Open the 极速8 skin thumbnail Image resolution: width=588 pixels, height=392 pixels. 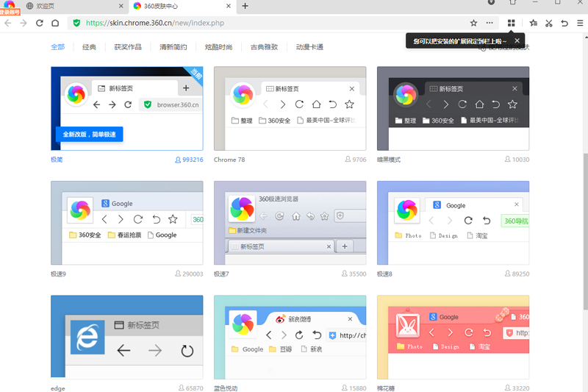[x=453, y=223]
